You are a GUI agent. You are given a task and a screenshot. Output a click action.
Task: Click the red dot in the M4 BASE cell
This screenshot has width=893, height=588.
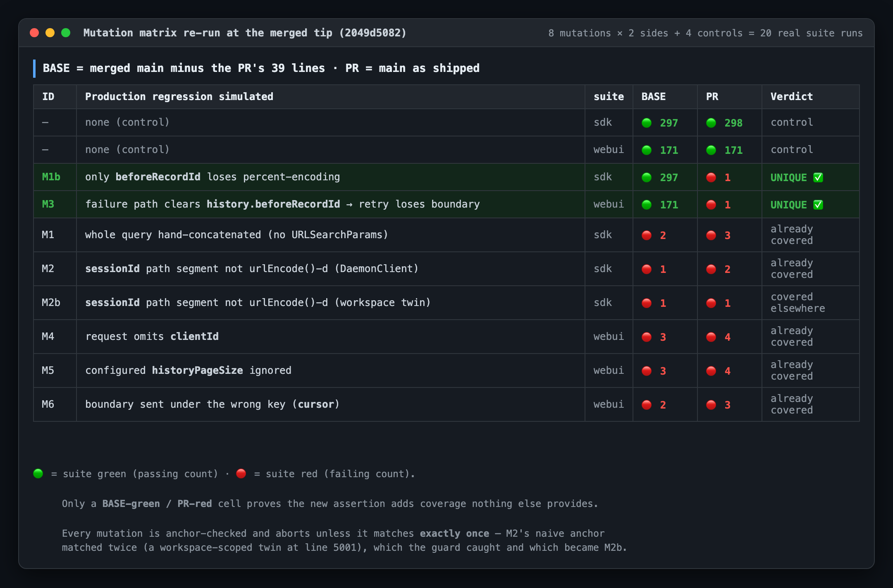[647, 337]
